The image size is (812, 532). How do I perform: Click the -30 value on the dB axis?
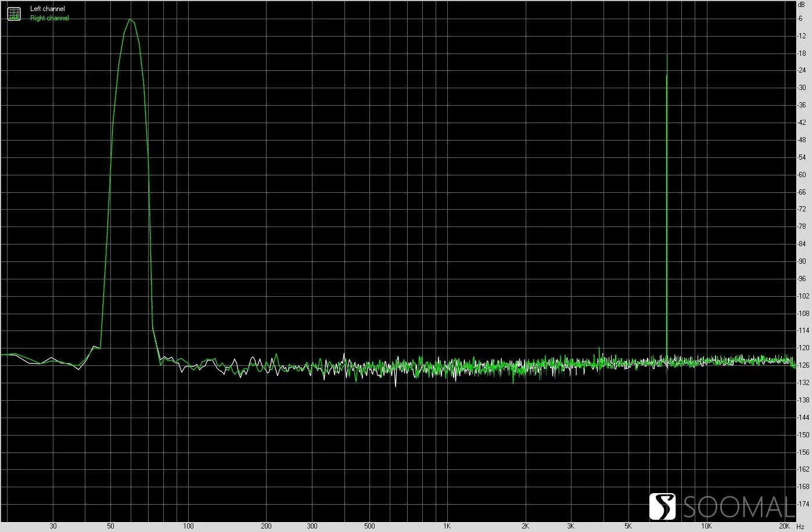click(802, 88)
